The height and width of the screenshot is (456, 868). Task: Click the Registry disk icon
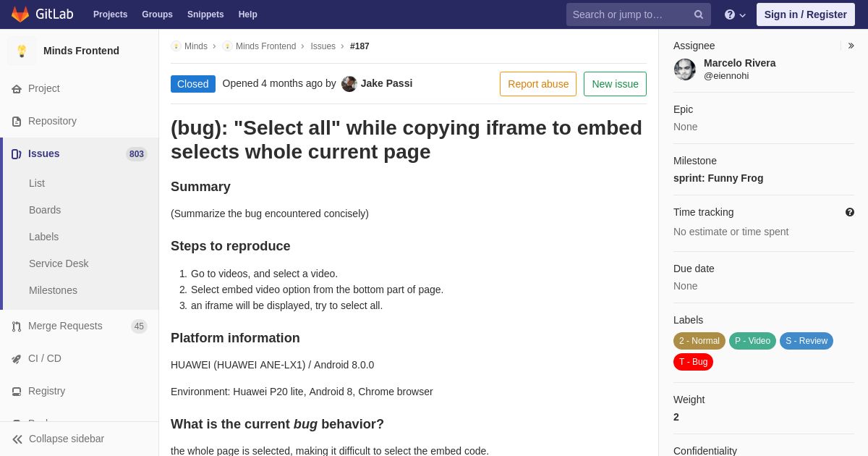click(x=17, y=392)
